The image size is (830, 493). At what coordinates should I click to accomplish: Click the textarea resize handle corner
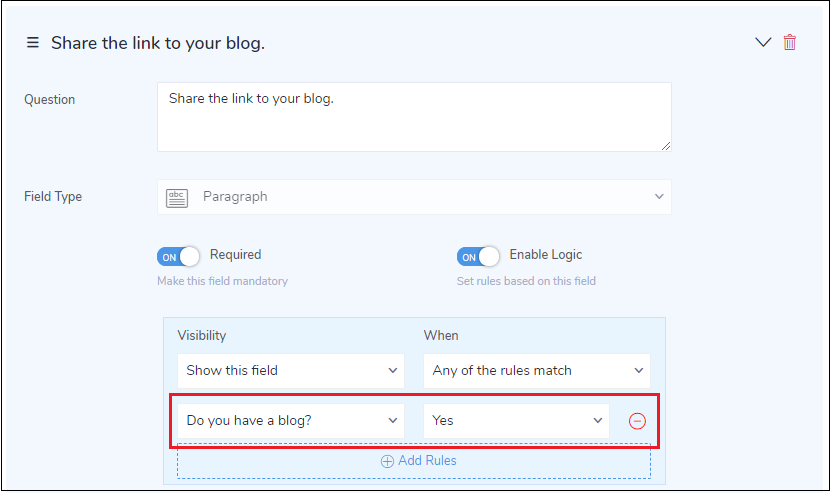[665, 145]
